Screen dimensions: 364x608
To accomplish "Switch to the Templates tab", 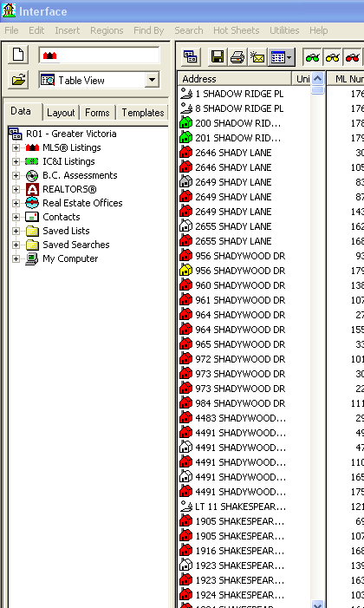I will coord(143,113).
